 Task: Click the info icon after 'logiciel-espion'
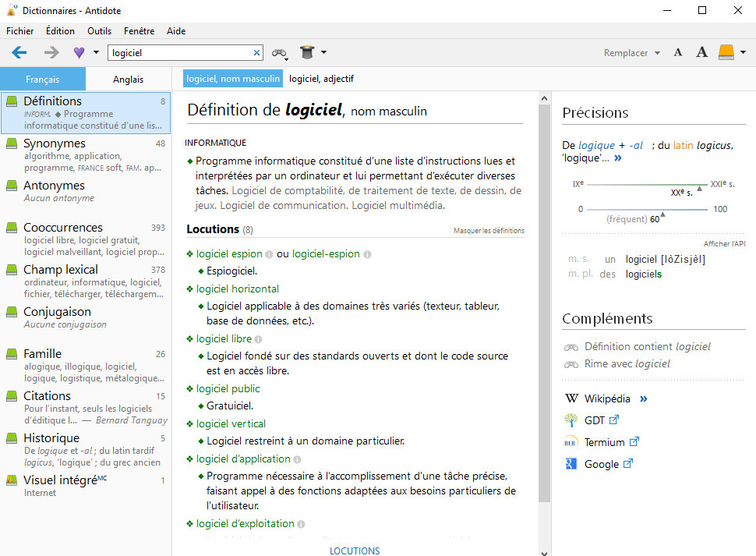[367, 254]
